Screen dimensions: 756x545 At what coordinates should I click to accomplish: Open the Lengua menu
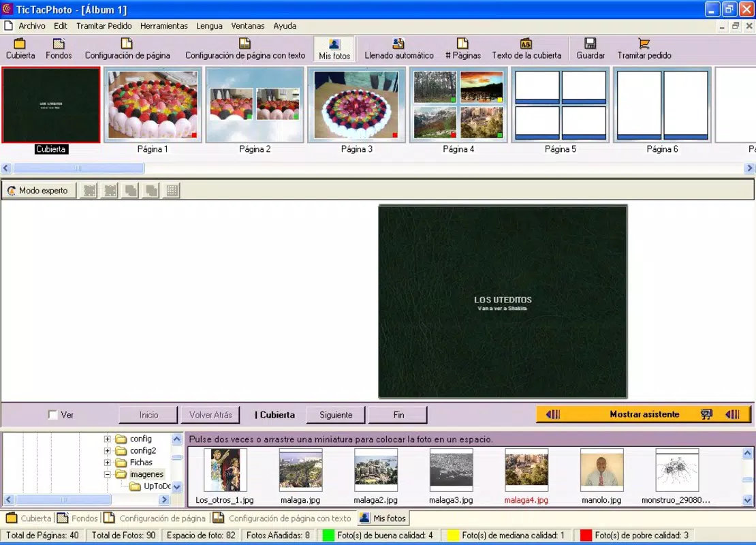click(209, 26)
